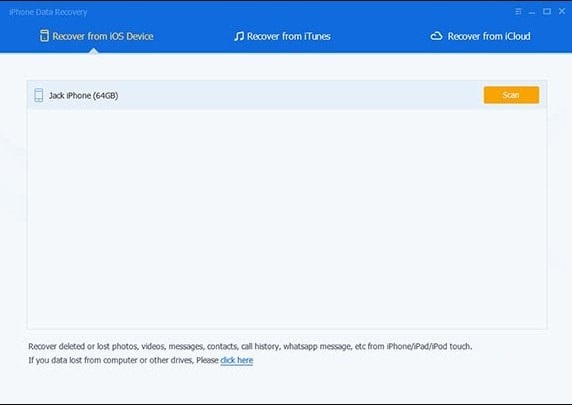Image resolution: width=572 pixels, height=405 pixels.
Task: Click the cloud icon for iCloud recovery
Action: pos(436,36)
